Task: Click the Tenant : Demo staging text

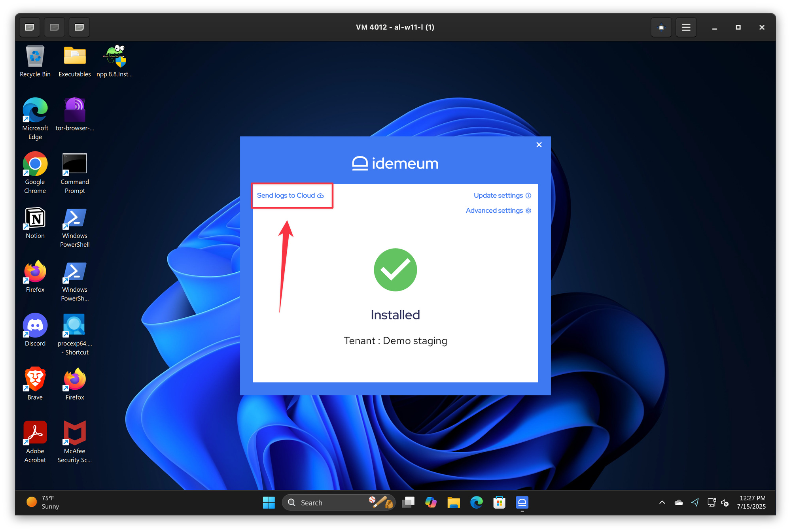Action: 395,340
